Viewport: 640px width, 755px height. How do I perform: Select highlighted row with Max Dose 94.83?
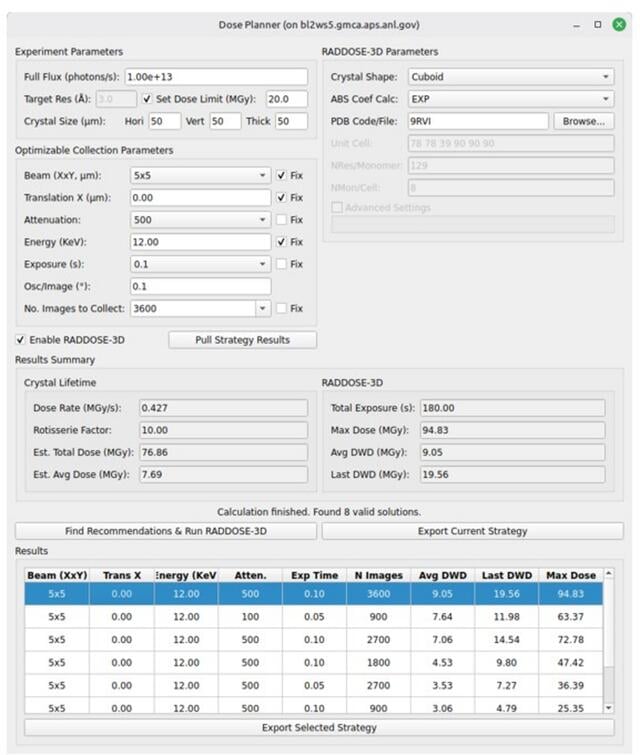313,594
